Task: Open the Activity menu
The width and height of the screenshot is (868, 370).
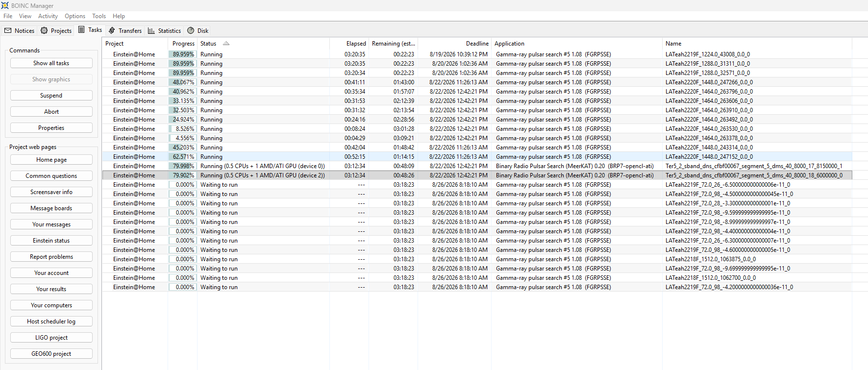Action: 48,16
